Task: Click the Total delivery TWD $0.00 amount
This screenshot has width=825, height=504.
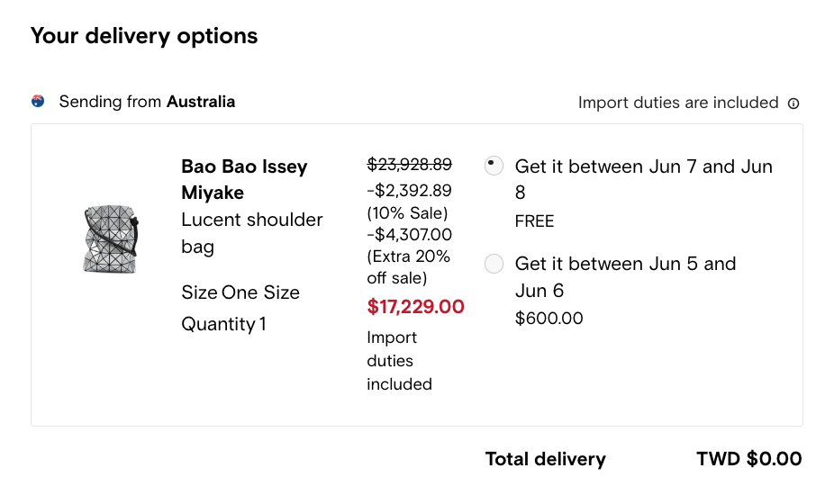Action: tap(749, 459)
